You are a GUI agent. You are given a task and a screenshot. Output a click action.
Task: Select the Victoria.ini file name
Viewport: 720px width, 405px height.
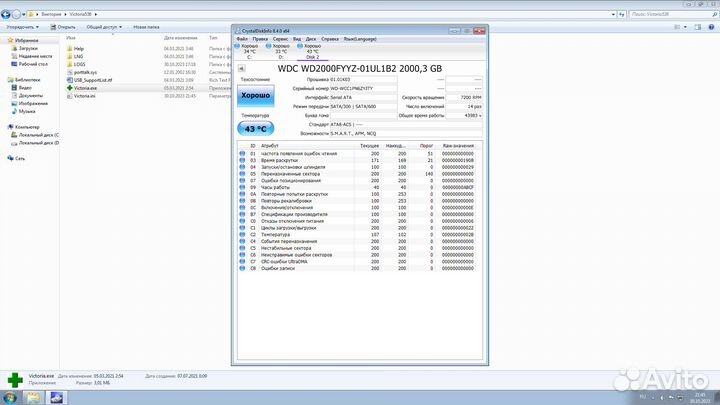84,96
